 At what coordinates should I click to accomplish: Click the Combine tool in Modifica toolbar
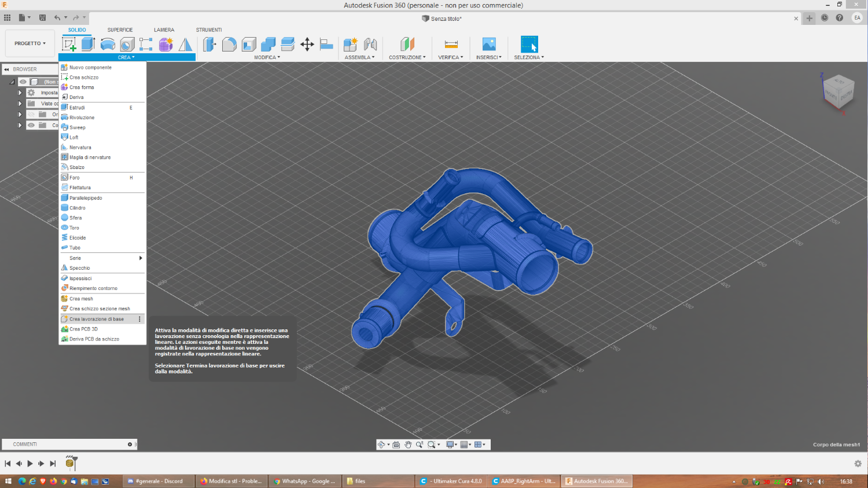coord(269,44)
